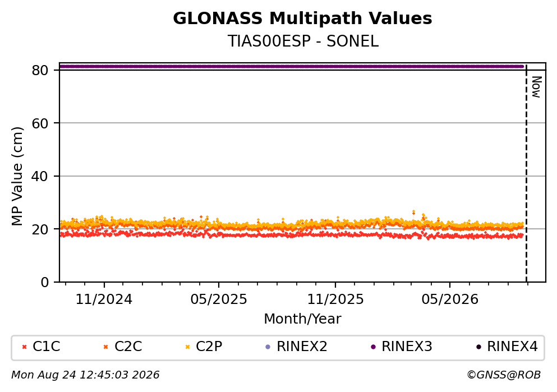Select the C1C legend label
Screen dimensions: 557x392
click(x=46, y=347)
